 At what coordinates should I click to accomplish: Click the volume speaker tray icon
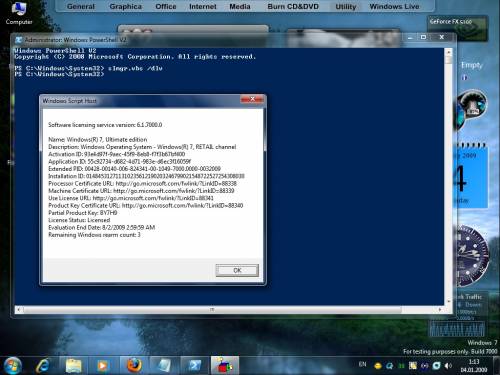(x=448, y=366)
